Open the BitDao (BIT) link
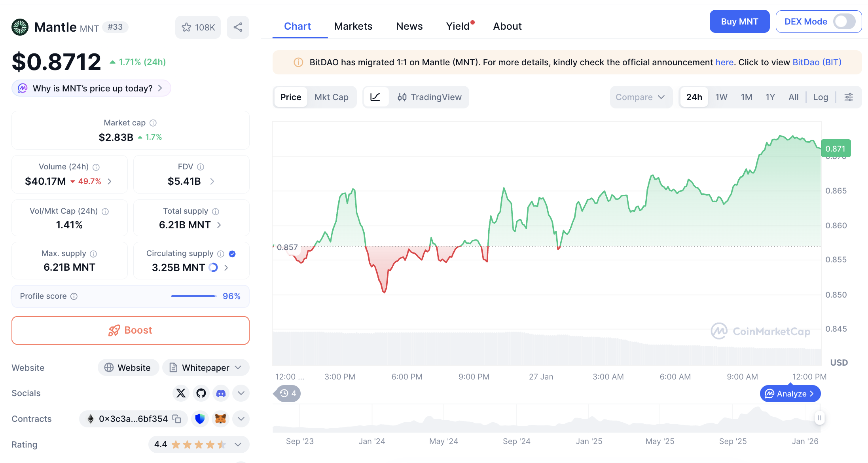 click(817, 62)
